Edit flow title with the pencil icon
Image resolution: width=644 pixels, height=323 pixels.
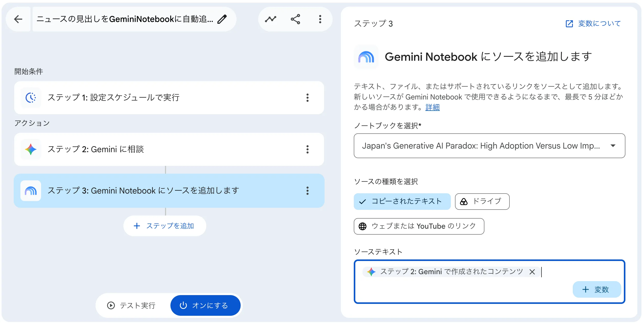222,19
